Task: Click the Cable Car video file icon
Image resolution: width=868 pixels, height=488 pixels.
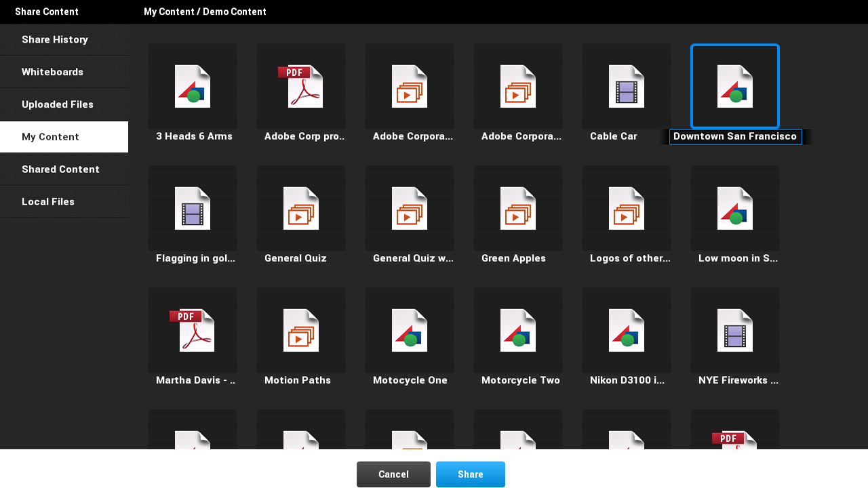Action: [627, 87]
